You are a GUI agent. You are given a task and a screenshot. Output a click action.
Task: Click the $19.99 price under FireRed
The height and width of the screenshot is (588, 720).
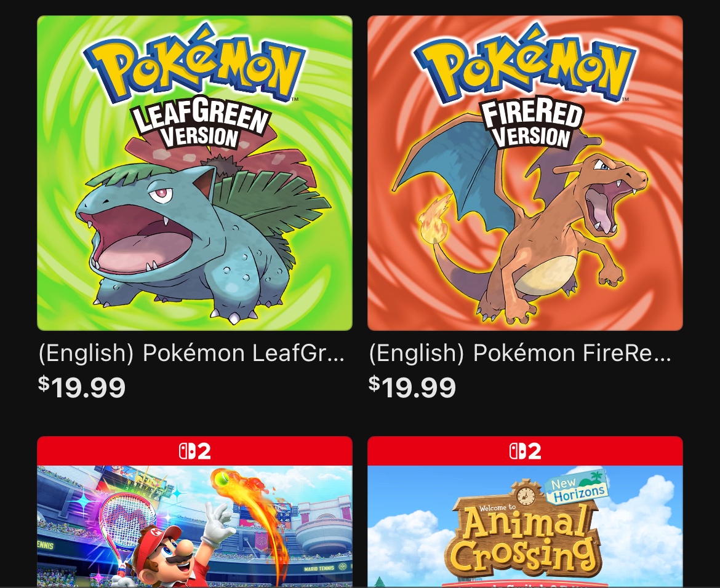[412, 387]
